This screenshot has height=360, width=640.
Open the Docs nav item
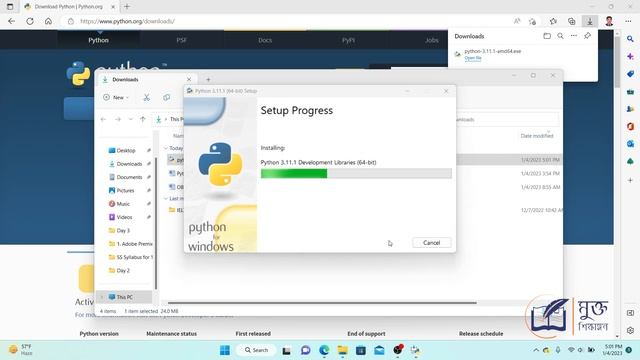(265, 40)
